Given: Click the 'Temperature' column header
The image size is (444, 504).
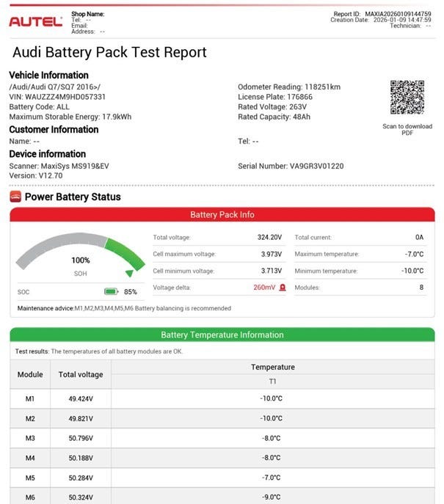Looking at the screenshot, I should [x=272, y=367].
